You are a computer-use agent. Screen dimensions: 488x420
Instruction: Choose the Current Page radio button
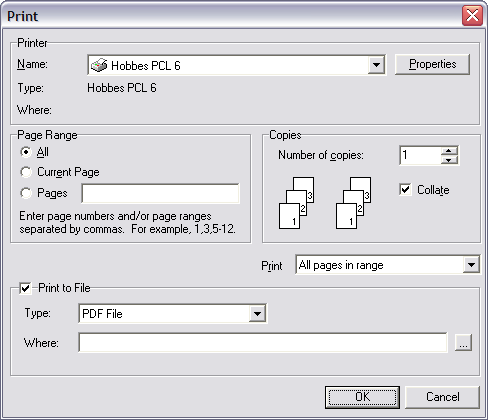pos(26,172)
